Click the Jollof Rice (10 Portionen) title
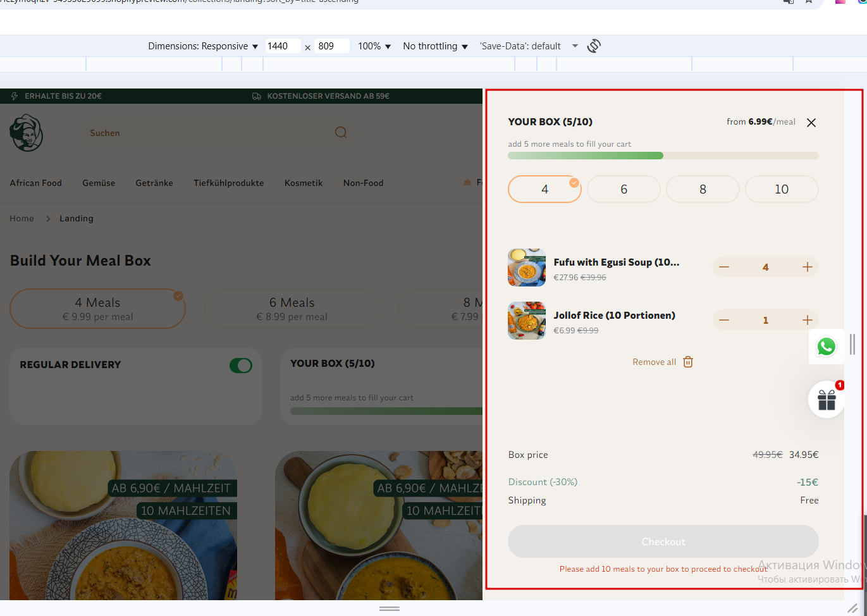This screenshot has height=616, width=867. click(615, 315)
